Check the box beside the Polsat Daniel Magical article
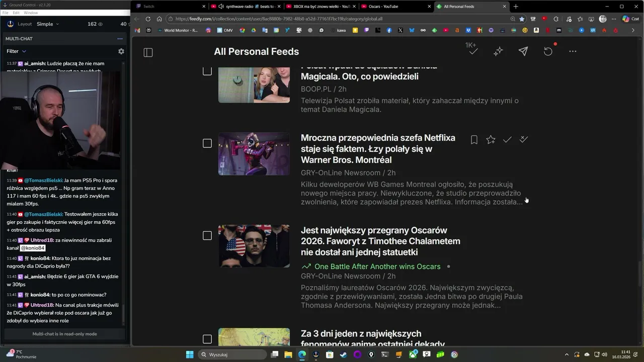 tap(207, 71)
